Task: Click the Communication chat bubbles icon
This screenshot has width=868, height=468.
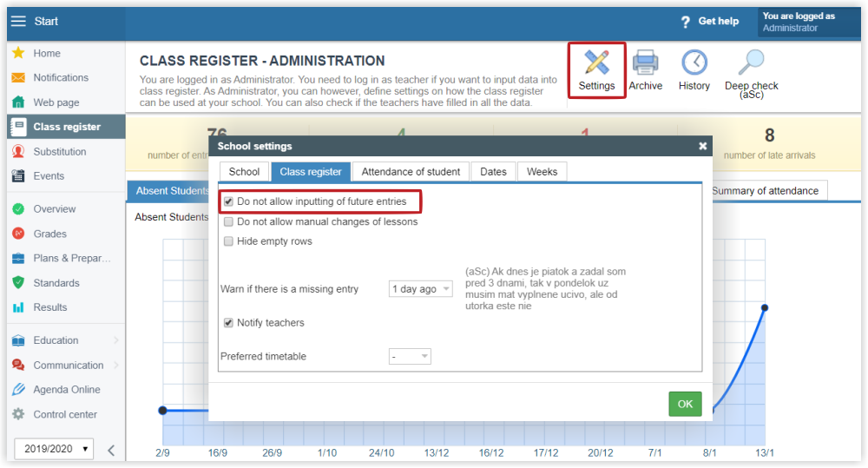Action: (x=18, y=365)
